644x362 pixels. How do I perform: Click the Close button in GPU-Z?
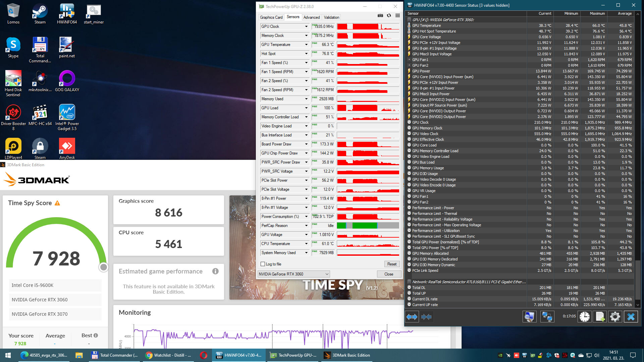(389, 274)
